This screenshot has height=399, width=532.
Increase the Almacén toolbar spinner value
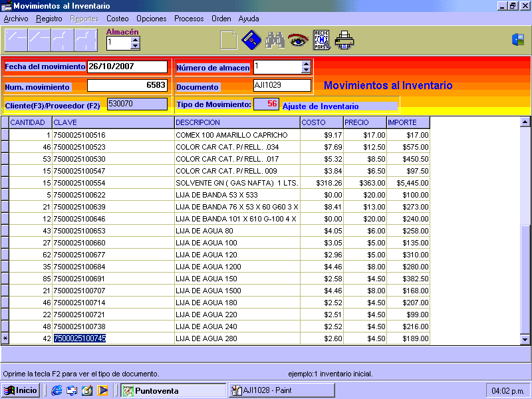[136, 39]
